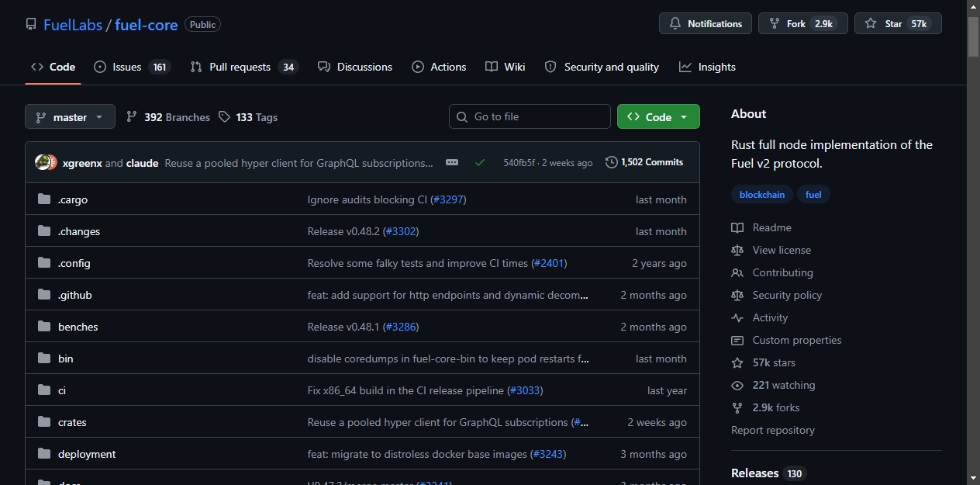Image resolution: width=980 pixels, height=485 pixels.
Task: Switch to the Code tab
Action: pyautogui.click(x=53, y=67)
